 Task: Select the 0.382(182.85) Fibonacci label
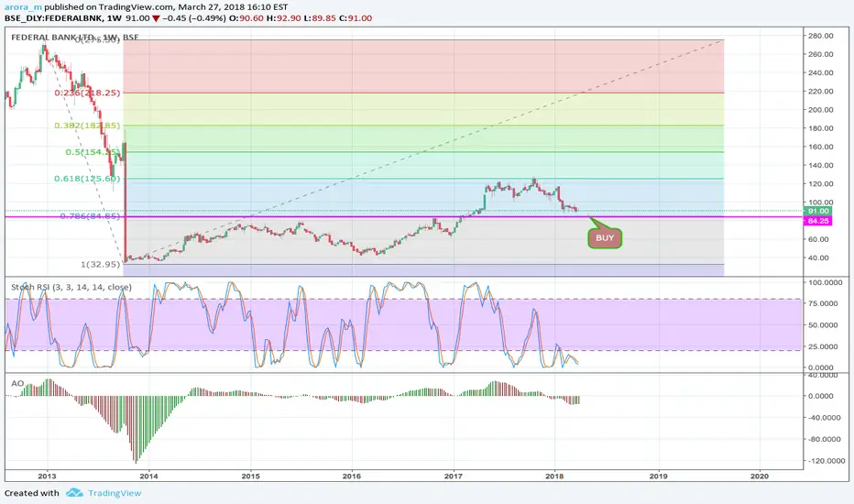(87, 126)
